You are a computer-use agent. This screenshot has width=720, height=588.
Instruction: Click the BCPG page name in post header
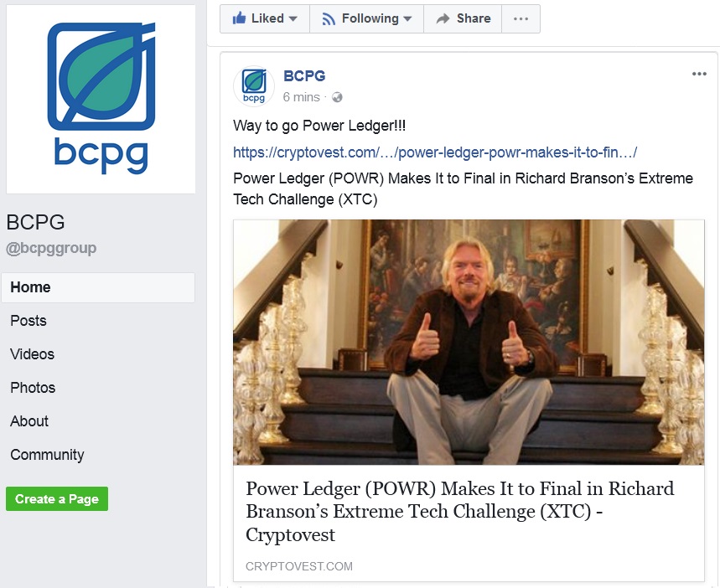point(304,75)
